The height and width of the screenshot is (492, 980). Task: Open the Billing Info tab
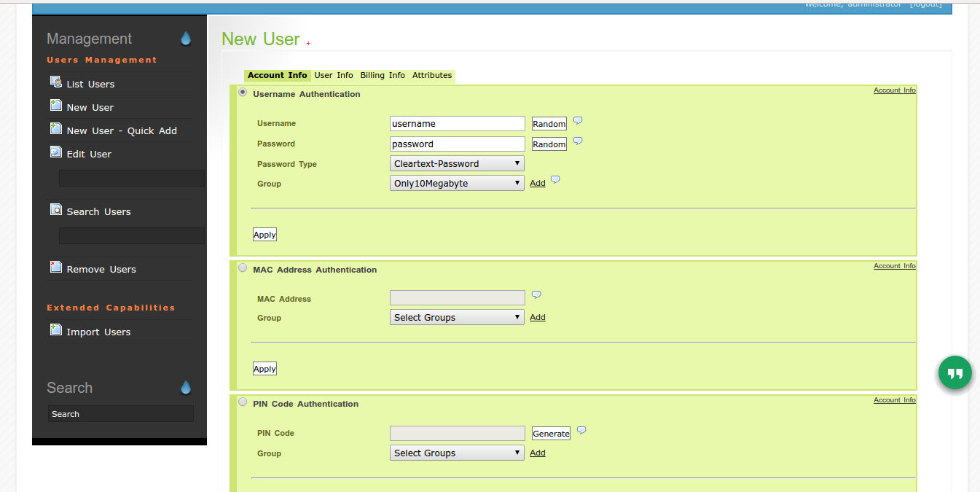[383, 76]
